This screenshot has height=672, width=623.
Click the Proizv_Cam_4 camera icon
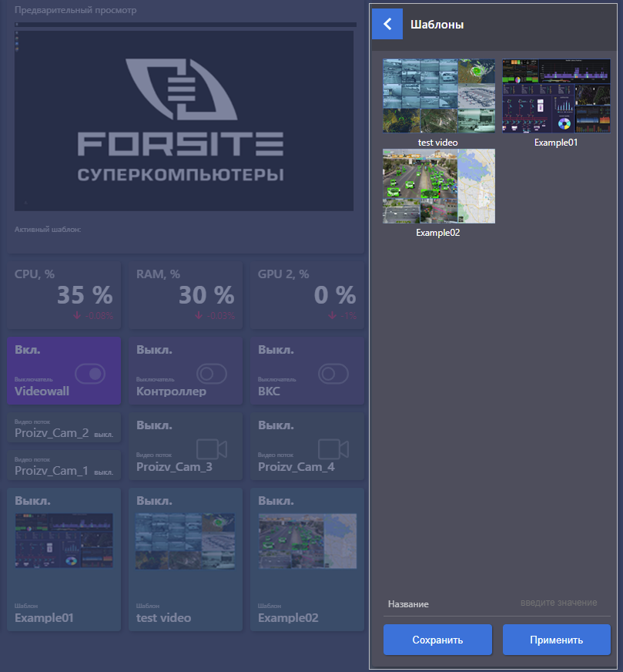pos(333,449)
